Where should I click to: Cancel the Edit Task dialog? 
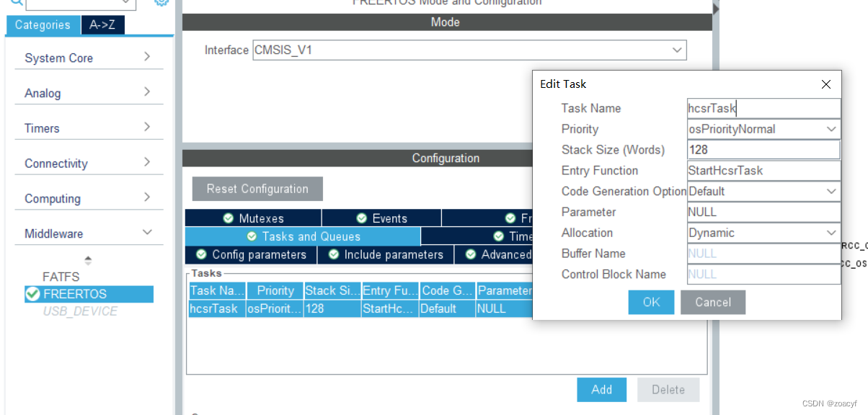pos(713,302)
